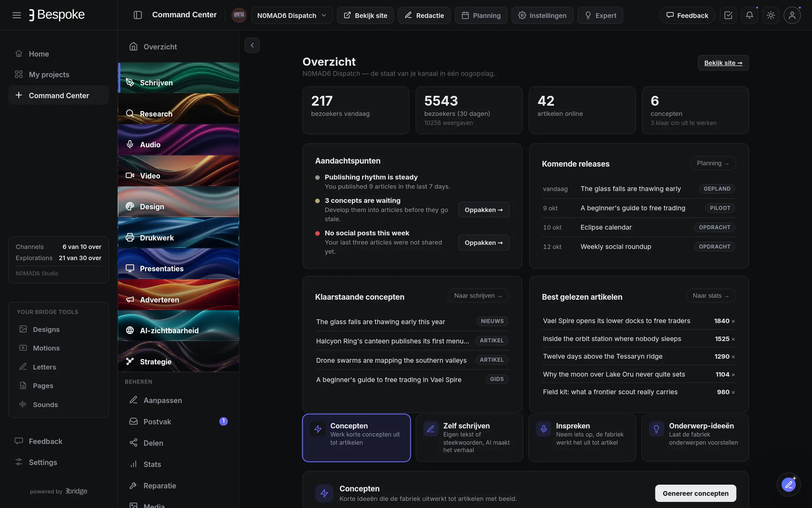
Task: Open Postvak inbox with badge
Action: point(178,421)
